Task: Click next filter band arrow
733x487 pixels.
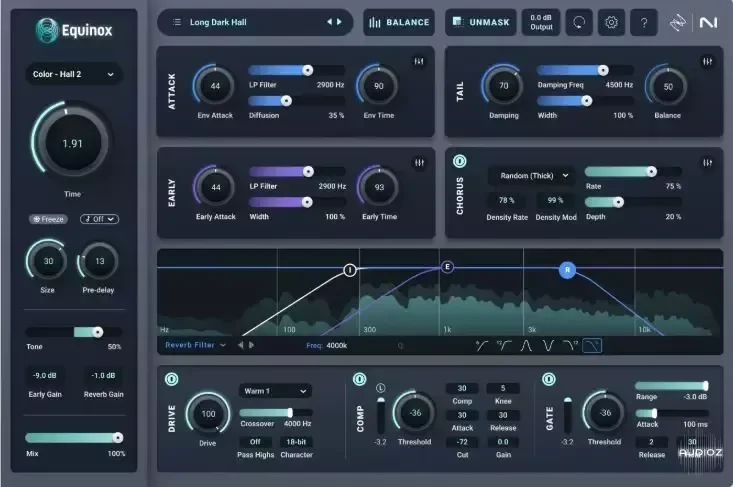Action: coord(252,345)
